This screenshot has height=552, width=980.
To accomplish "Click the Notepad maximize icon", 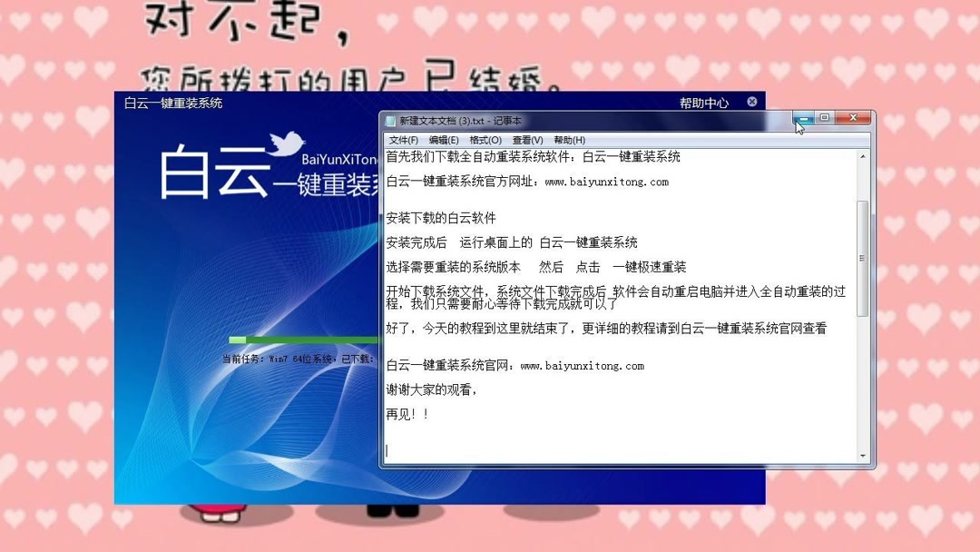I will [x=824, y=118].
